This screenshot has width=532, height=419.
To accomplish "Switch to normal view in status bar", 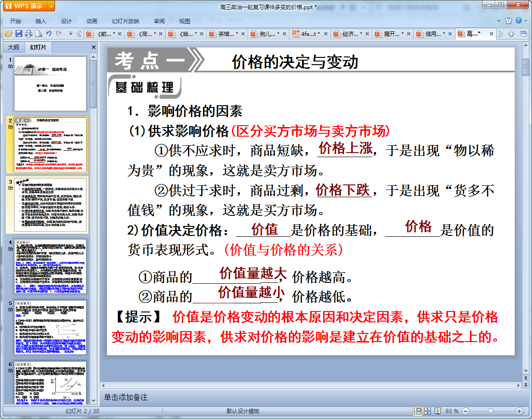I will pyautogui.click(x=418, y=411).
